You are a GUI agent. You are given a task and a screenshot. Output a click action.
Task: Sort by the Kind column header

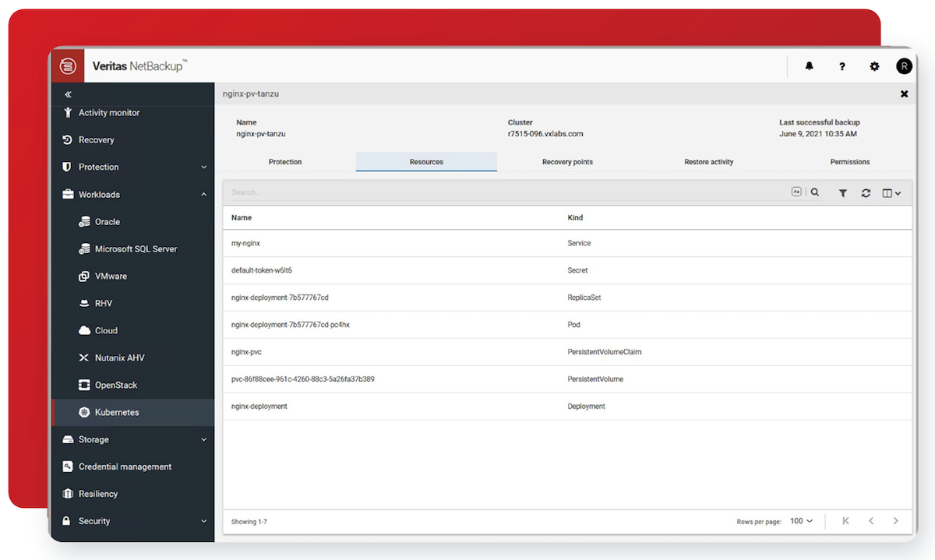point(575,218)
